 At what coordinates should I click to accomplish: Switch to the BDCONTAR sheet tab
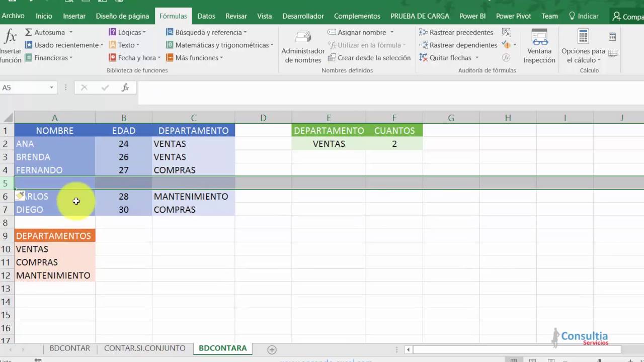click(70, 348)
